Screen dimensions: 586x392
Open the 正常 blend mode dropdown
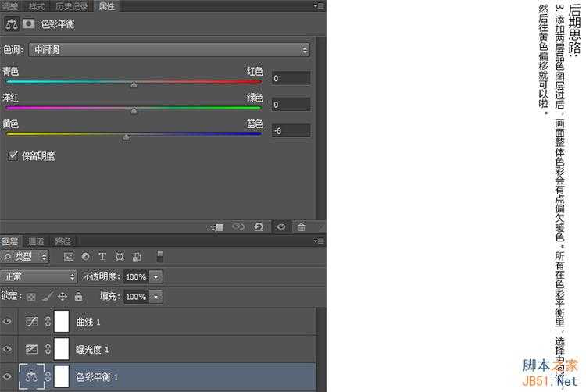39,276
